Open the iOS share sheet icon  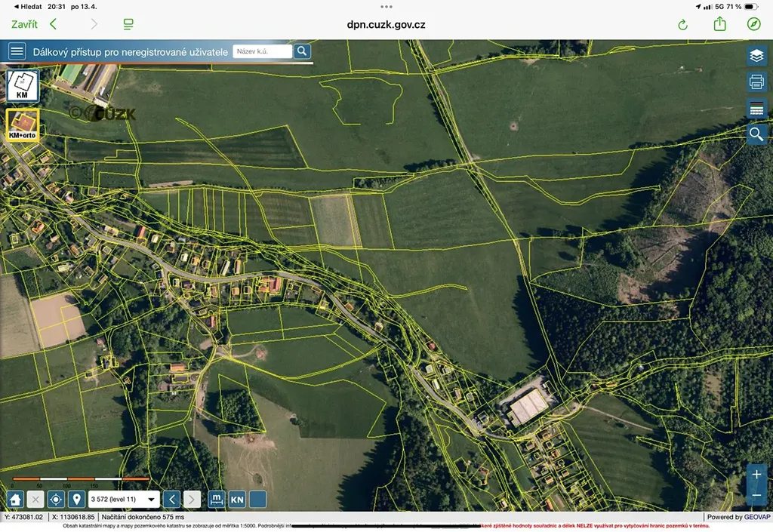(719, 24)
